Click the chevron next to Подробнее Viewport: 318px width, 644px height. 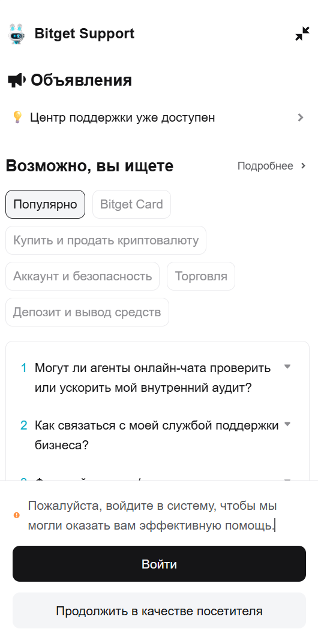(303, 166)
